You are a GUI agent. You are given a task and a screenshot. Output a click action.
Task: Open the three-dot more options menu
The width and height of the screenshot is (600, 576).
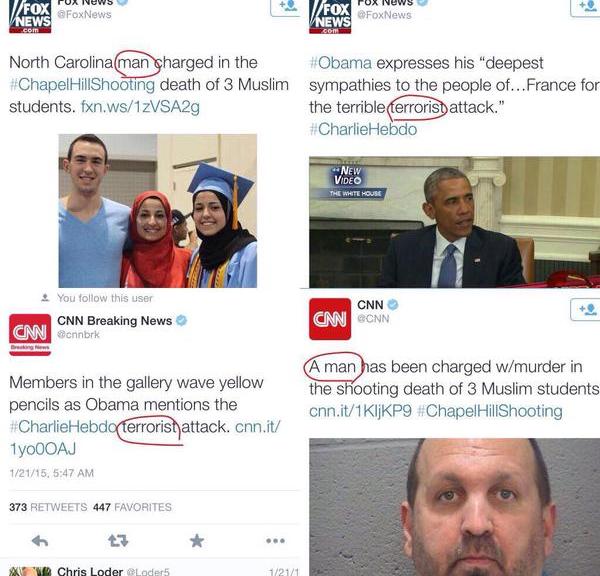(x=276, y=540)
